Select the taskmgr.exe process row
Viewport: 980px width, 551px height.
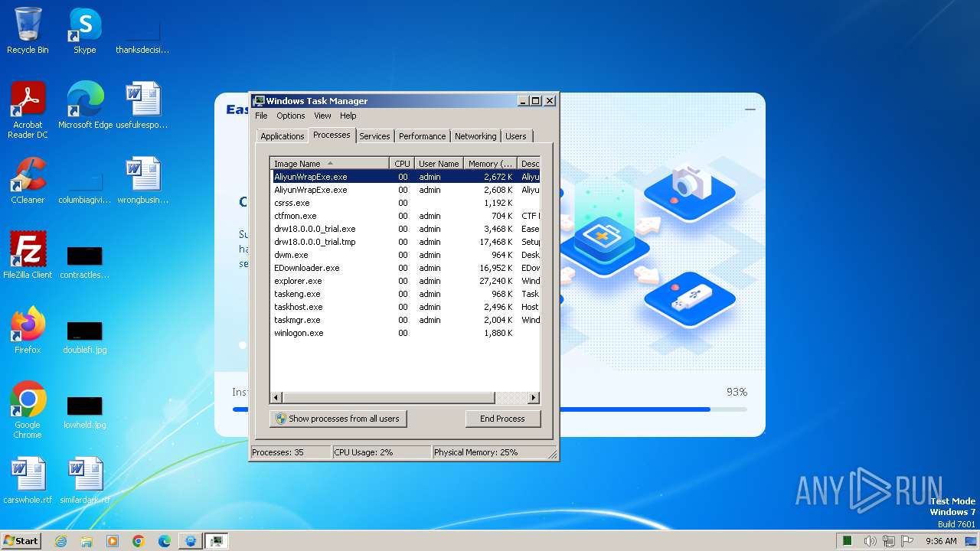pyautogui.click(x=406, y=320)
